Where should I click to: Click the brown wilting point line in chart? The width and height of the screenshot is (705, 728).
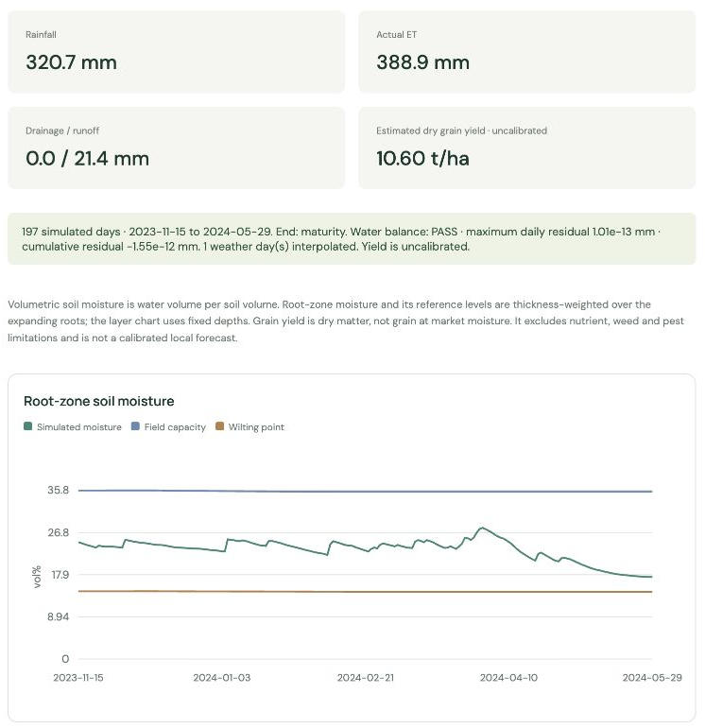point(366,592)
